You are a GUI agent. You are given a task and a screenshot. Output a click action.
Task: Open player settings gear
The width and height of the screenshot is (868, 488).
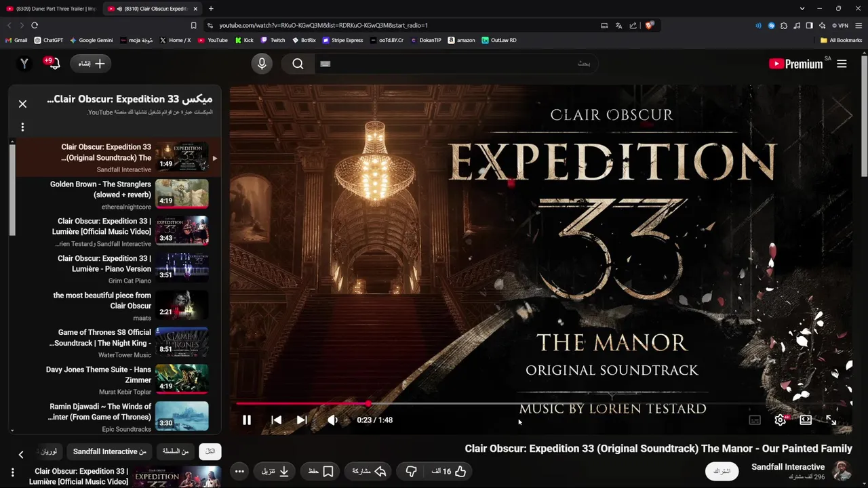(780, 420)
